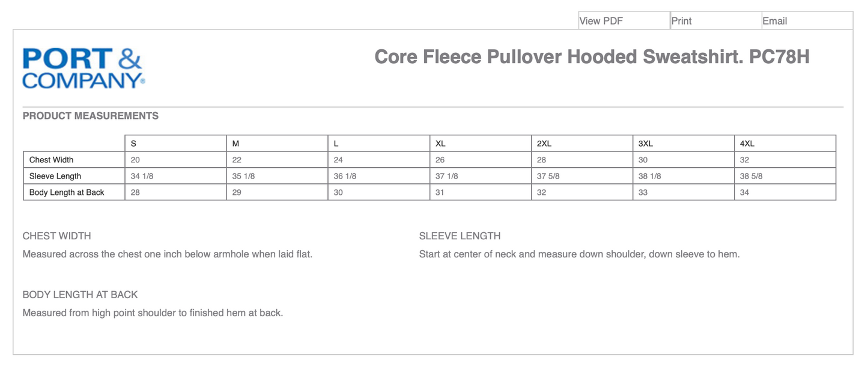The width and height of the screenshot is (868, 374).
Task: Click the Print button
Action: (x=681, y=20)
